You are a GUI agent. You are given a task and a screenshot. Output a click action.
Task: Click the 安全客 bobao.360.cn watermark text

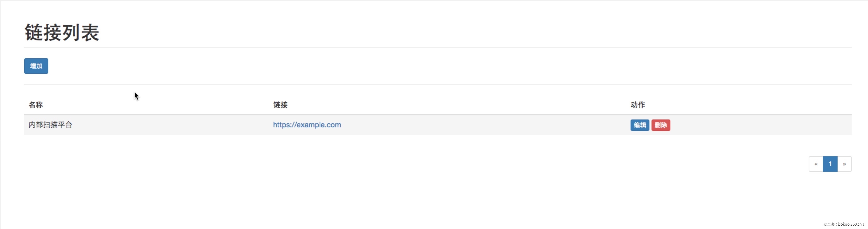[x=843, y=224]
